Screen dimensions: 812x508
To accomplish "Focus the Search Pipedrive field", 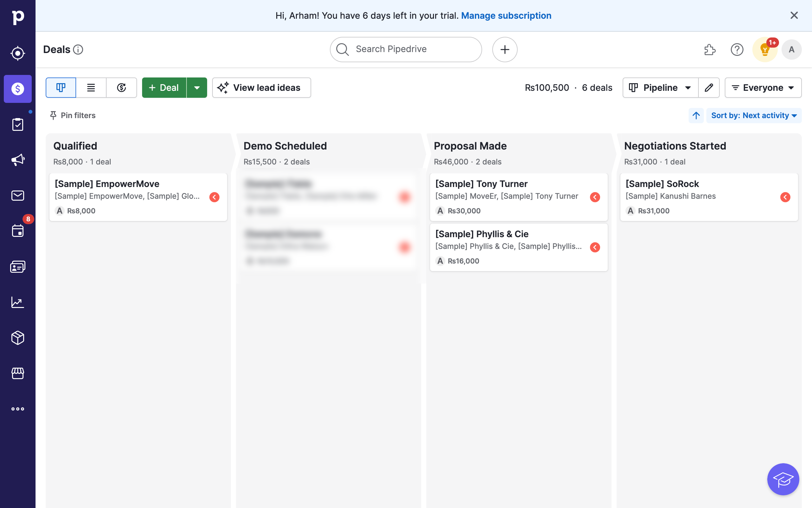I will pyautogui.click(x=406, y=50).
